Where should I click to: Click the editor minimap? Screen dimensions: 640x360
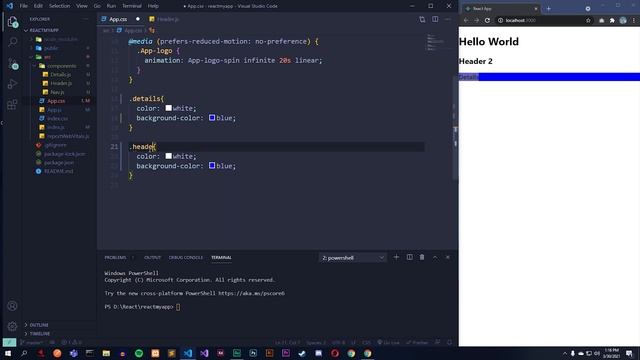439,42
